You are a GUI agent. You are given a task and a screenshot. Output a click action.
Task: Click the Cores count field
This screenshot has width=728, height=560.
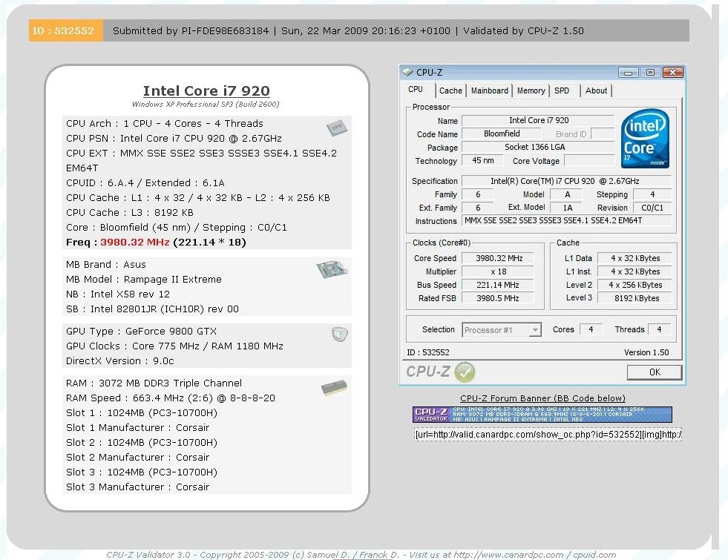[x=591, y=329]
